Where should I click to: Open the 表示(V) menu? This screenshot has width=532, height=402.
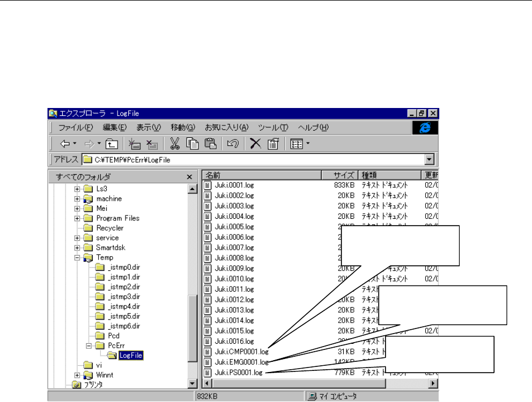[x=148, y=128]
